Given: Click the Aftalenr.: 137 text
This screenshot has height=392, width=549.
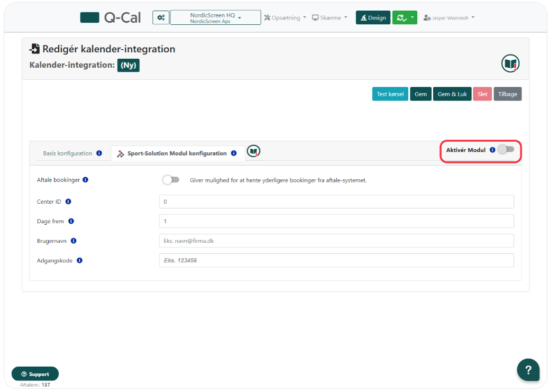Looking at the screenshot, I should [35, 385].
